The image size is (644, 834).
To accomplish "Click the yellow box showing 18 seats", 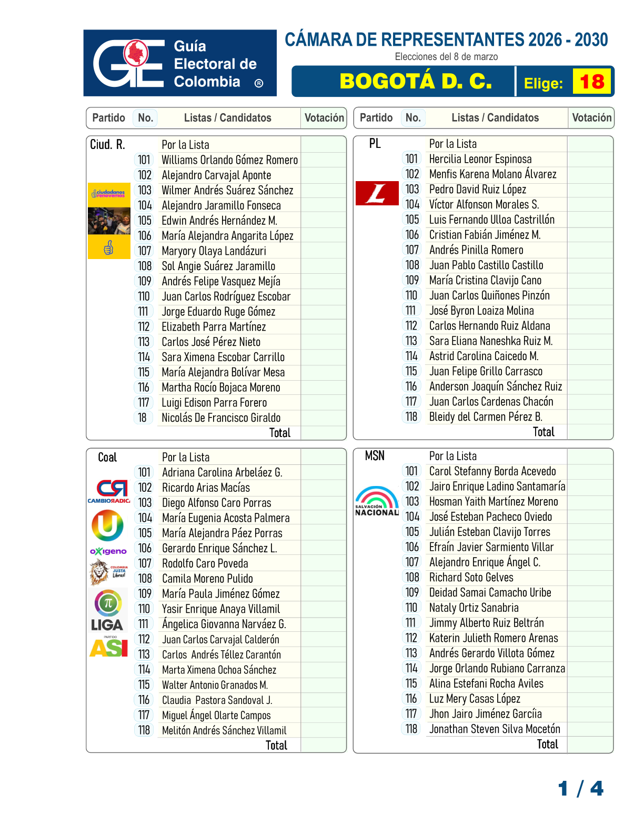I will point(591,82).
